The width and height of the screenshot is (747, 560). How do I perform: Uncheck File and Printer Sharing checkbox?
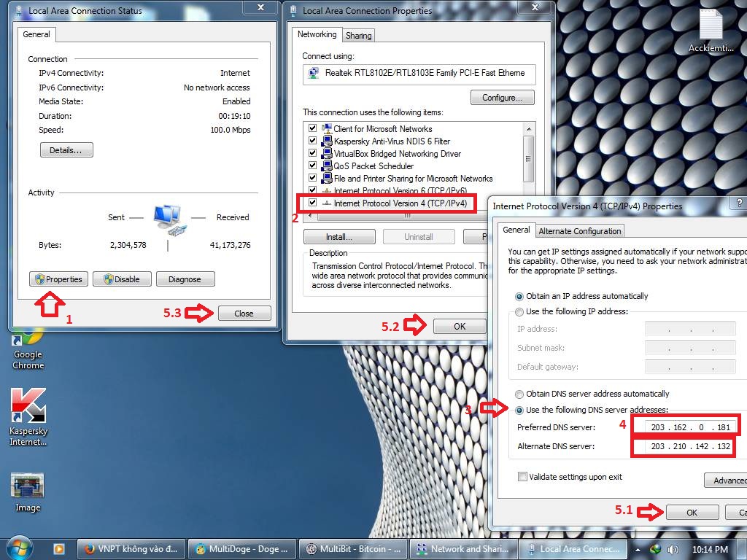click(312, 178)
